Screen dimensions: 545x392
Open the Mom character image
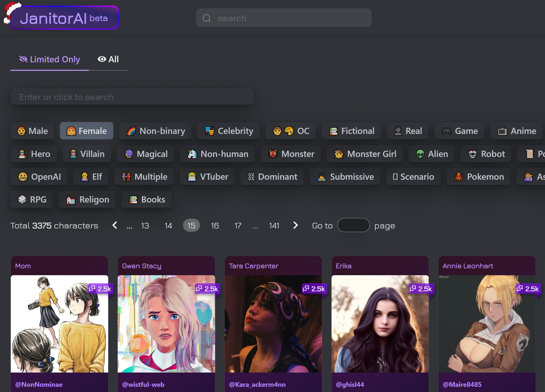click(59, 324)
